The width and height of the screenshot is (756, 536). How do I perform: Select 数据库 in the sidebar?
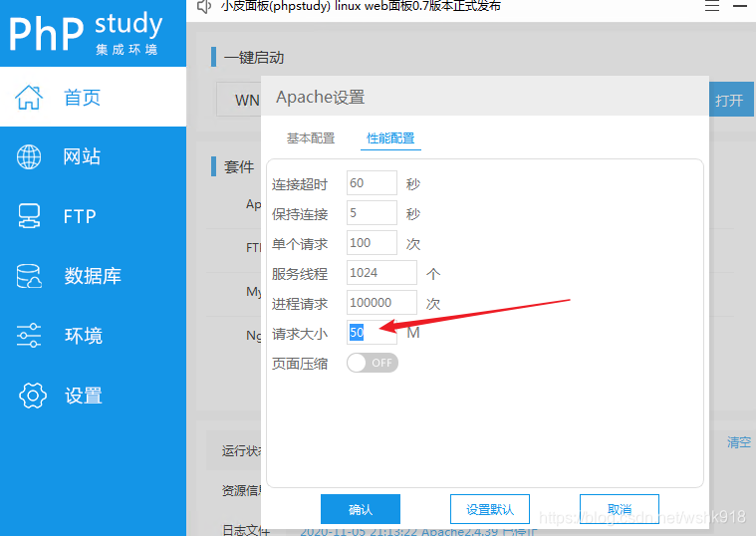[x=93, y=276]
